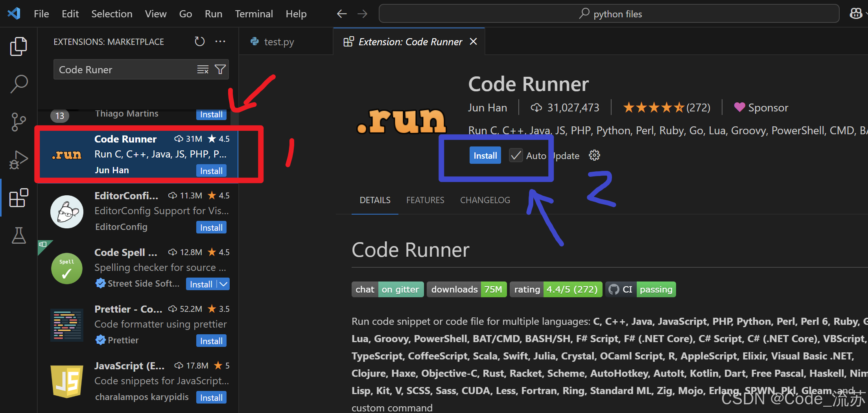
Task: Click the 13 badge in extension list
Action: pos(60,116)
